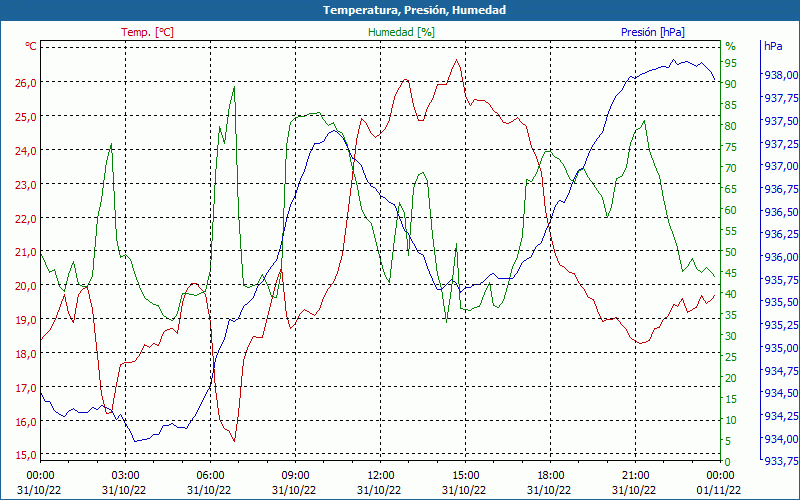Screen dimensions: 800x500
Task: Click the 75 humidity axis value
Action: [x=731, y=147]
